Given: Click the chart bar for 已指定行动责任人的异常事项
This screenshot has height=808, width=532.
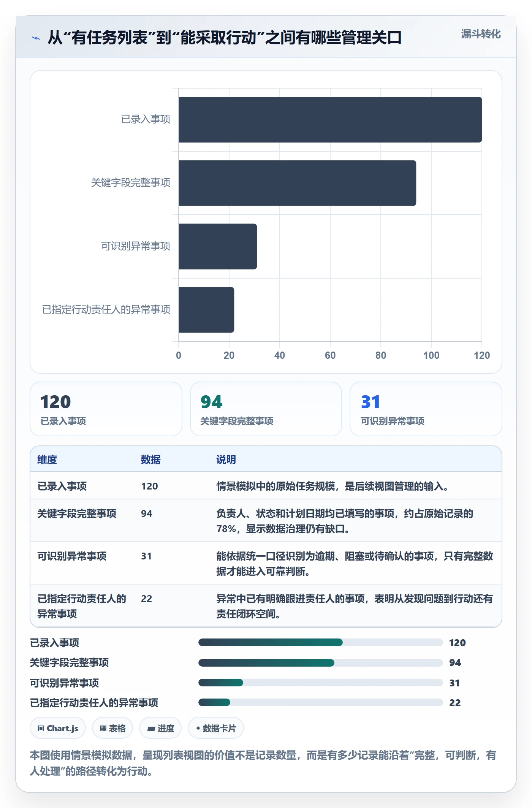Looking at the screenshot, I should [x=206, y=310].
